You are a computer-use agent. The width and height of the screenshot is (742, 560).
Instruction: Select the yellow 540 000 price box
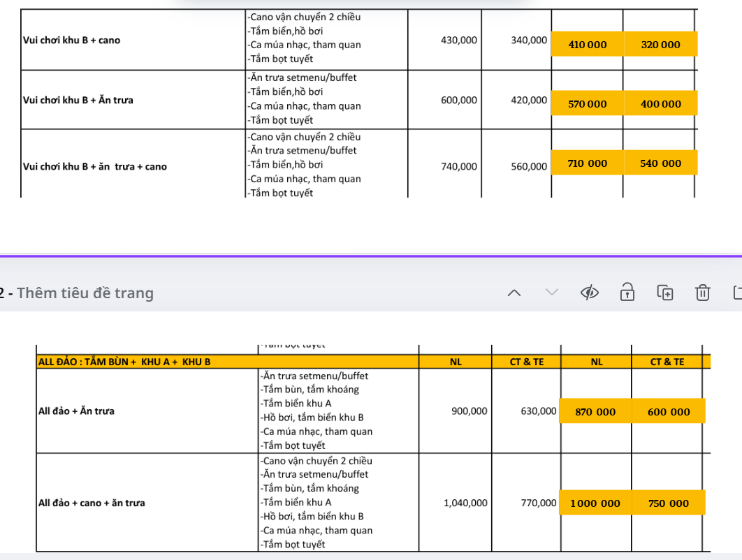point(661,163)
